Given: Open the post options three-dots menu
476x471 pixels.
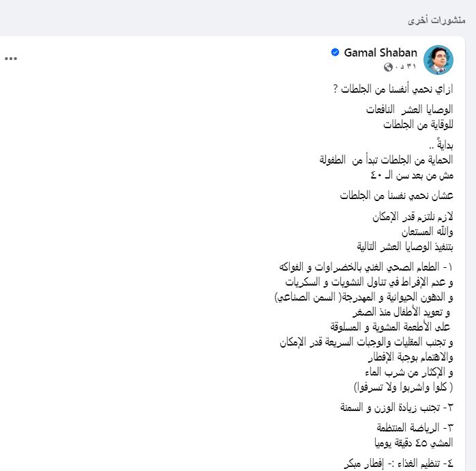Looking at the screenshot, I should [x=11, y=58].
